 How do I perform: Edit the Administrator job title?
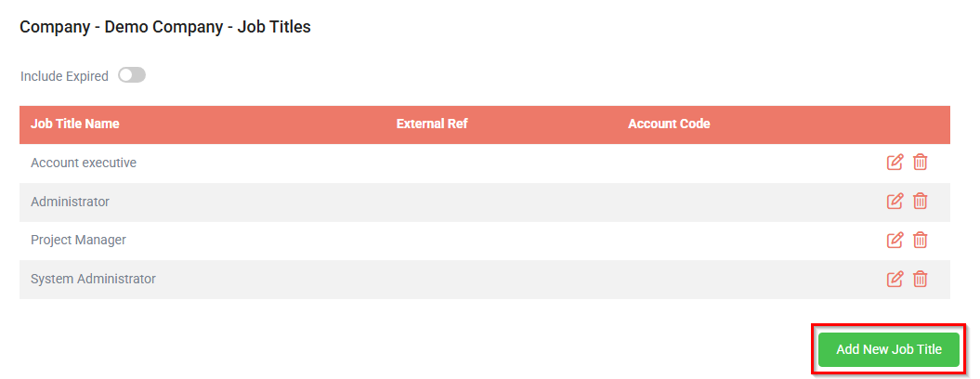click(x=895, y=202)
